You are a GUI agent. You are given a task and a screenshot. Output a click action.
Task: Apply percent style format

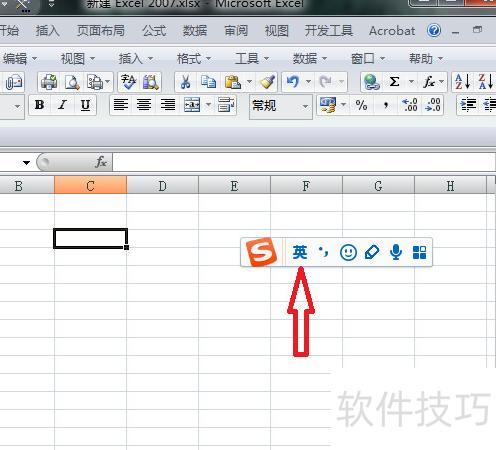pos(361,105)
